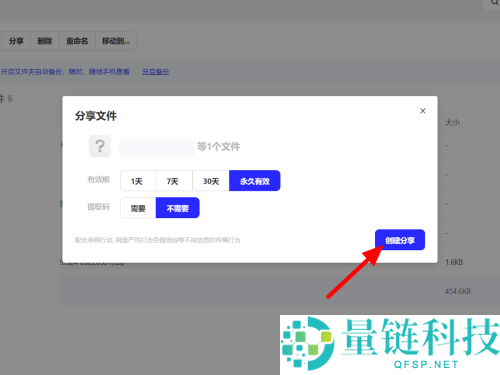Click the blurred file name field
The height and width of the screenshot is (375, 500).
pyautogui.click(x=157, y=148)
